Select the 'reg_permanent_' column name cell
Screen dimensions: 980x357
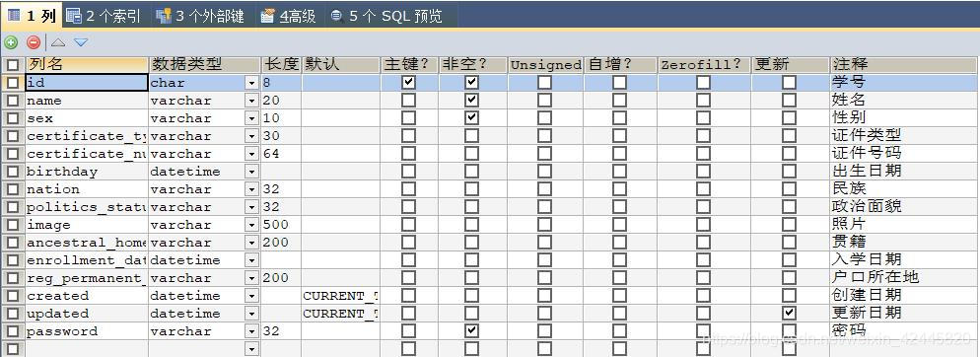coord(86,277)
